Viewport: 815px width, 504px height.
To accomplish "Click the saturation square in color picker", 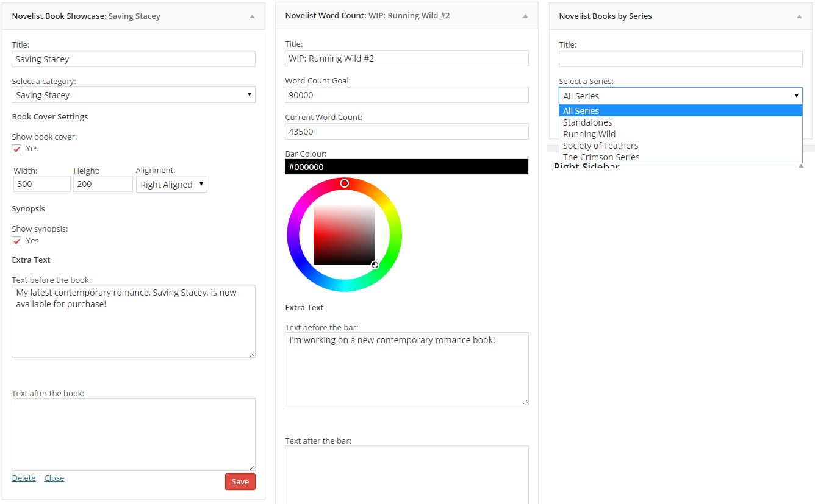I will (344, 235).
